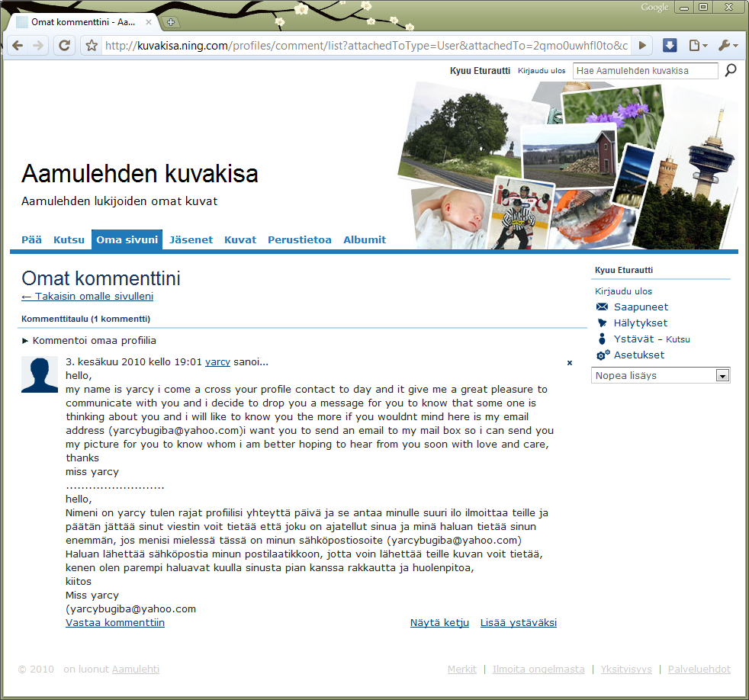749x700 pixels.
Task: Switch to the Albumit tab
Action: pos(365,240)
